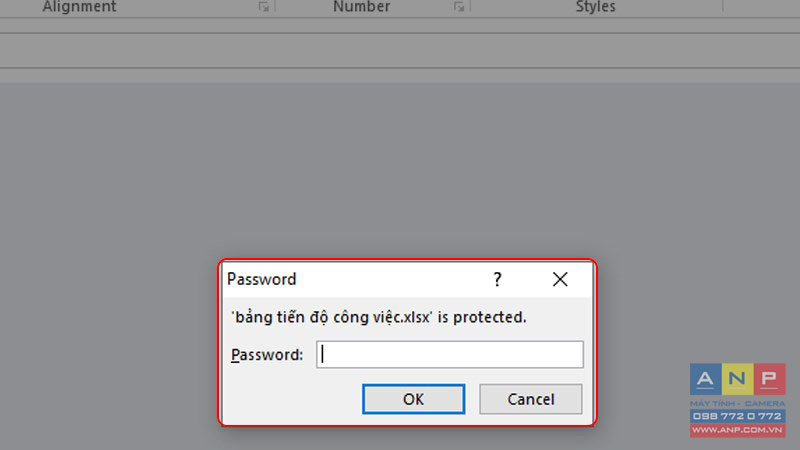
Task: Click the Number ribbon group label
Action: point(361,7)
